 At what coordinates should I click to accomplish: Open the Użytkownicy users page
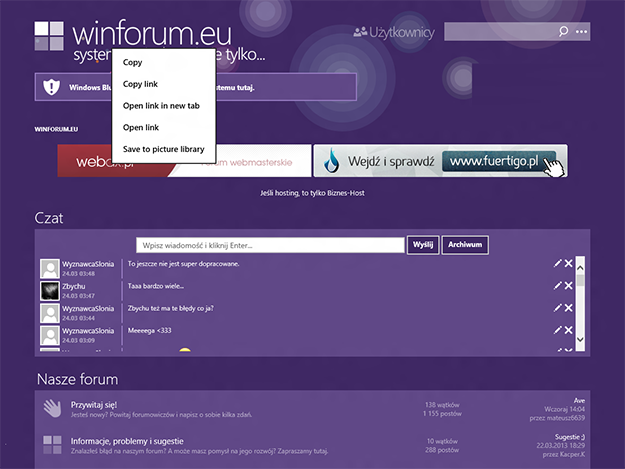click(394, 33)
